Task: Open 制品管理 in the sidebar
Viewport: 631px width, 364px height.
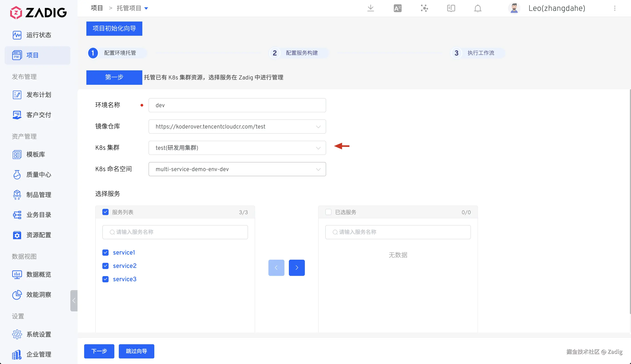Action: (38, 195)
